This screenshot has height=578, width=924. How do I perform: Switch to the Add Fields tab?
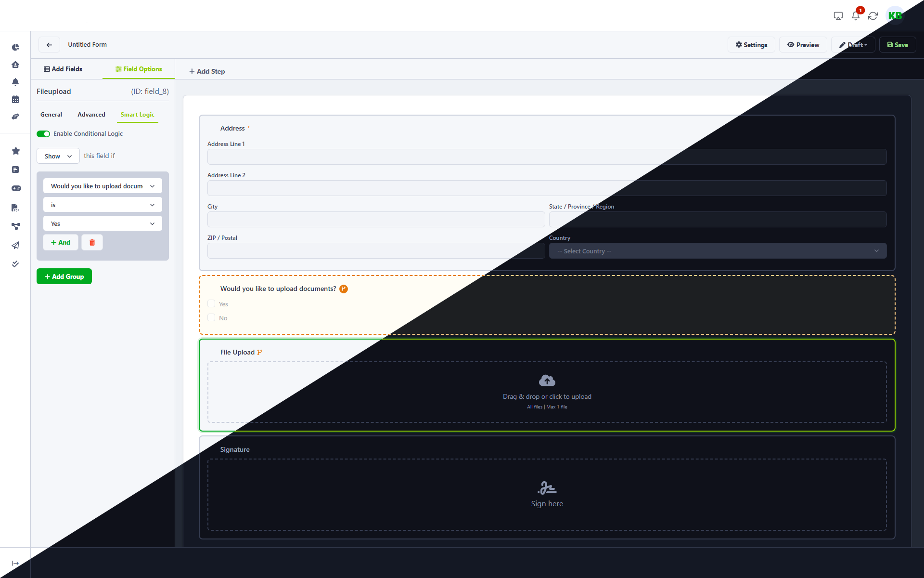tap(63, 69)
